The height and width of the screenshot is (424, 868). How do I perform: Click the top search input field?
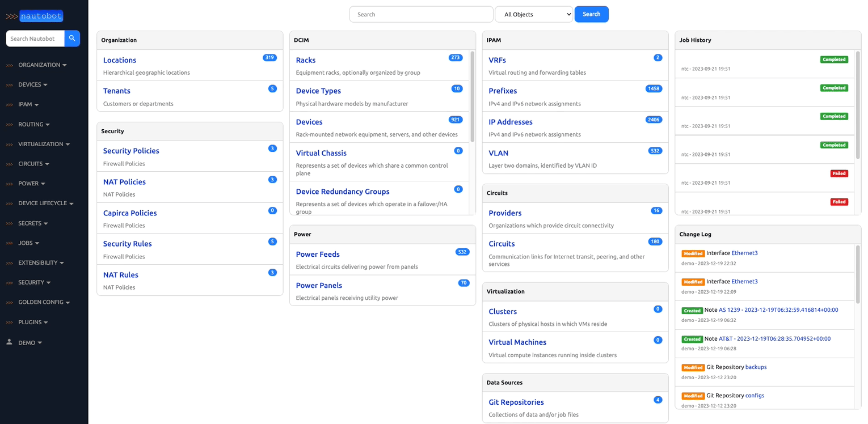pyautogui.click(x=421, y=14)
